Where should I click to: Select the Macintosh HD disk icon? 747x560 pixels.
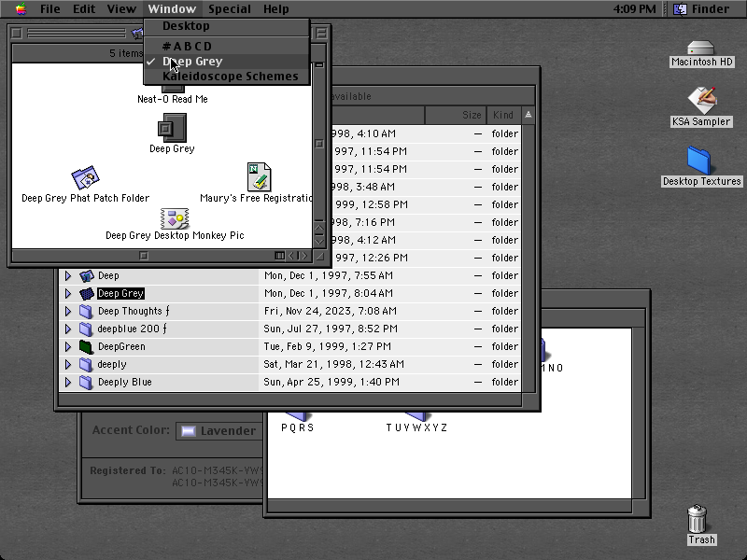701,49
